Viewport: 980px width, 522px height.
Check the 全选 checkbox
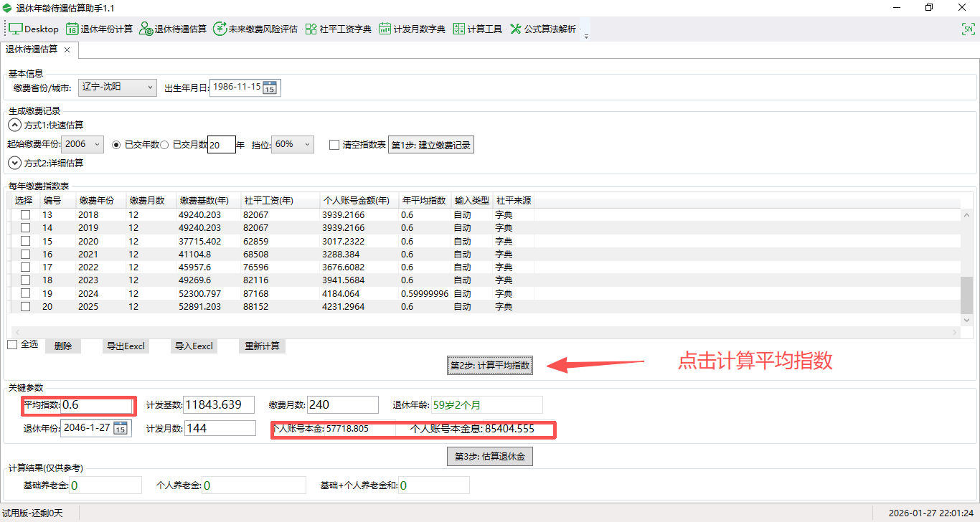pyautogui.click(x=12, y=344)
